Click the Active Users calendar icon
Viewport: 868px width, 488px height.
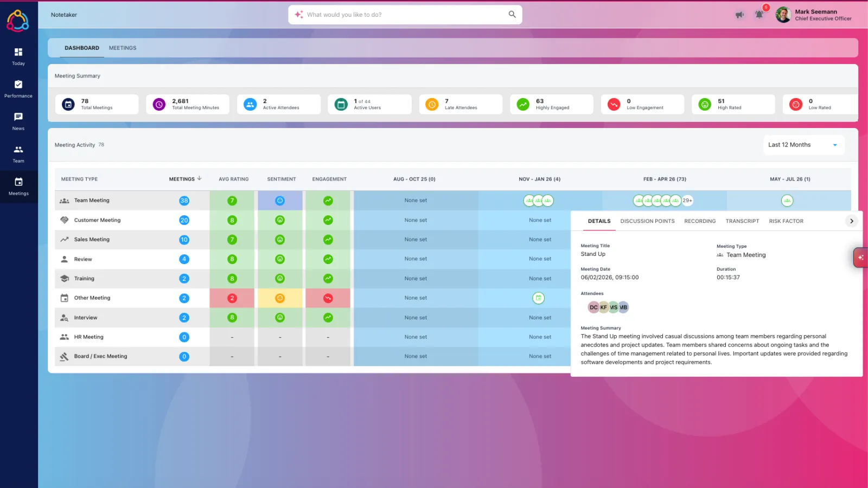click(341, 104)
